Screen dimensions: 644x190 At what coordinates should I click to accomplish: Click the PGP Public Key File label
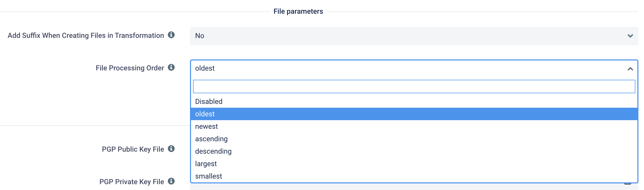pyautogui.click(x=133, y=149)
